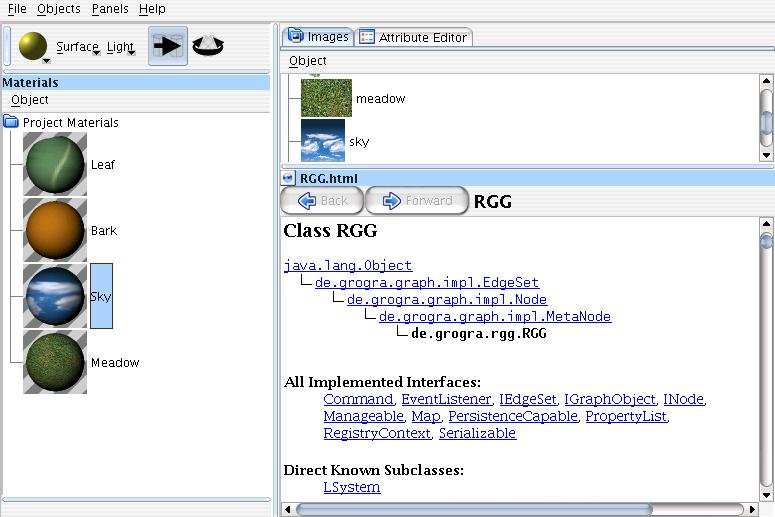The image size is (775, 517).
Task: Open the Light dropdown
Action: pyautogui.click(x=121, y=47)
